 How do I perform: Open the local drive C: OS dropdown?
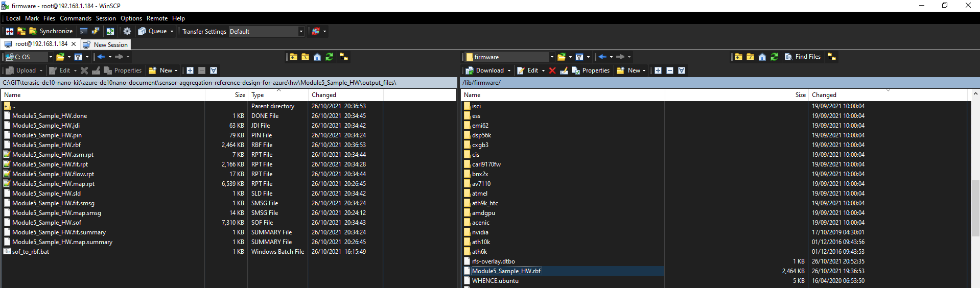[50, 57]
